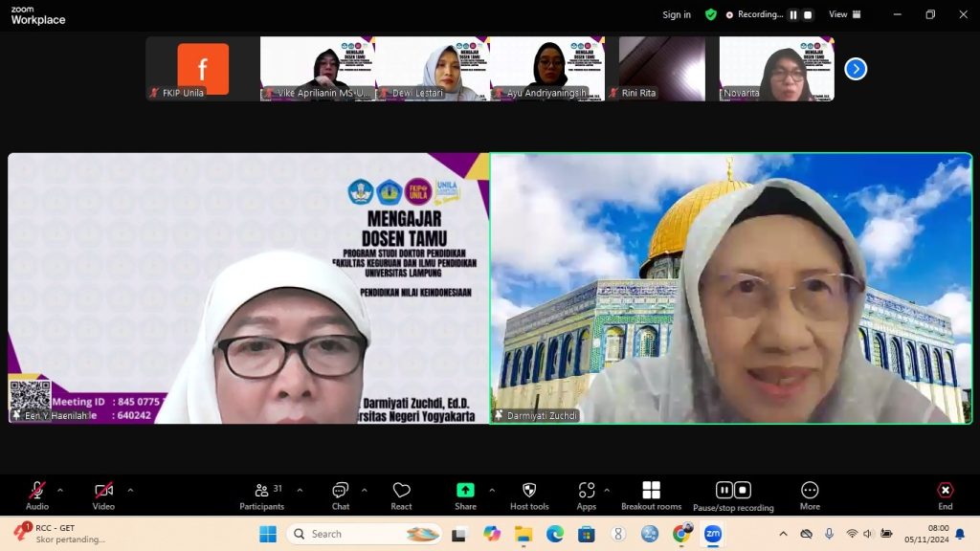Viewport: 980px width, 551px height.
Task: Expand the audio settings arrow
Action: [x=60, y=490]
